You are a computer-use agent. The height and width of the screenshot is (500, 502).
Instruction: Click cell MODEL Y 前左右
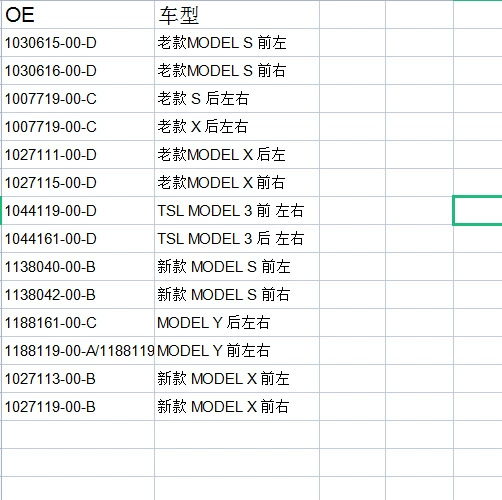(237, 351)
